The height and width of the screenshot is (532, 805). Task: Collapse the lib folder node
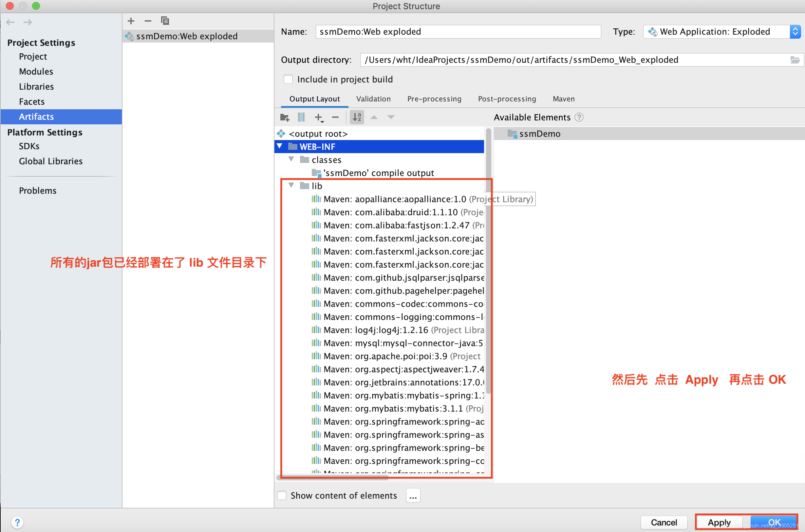[291, 186]
